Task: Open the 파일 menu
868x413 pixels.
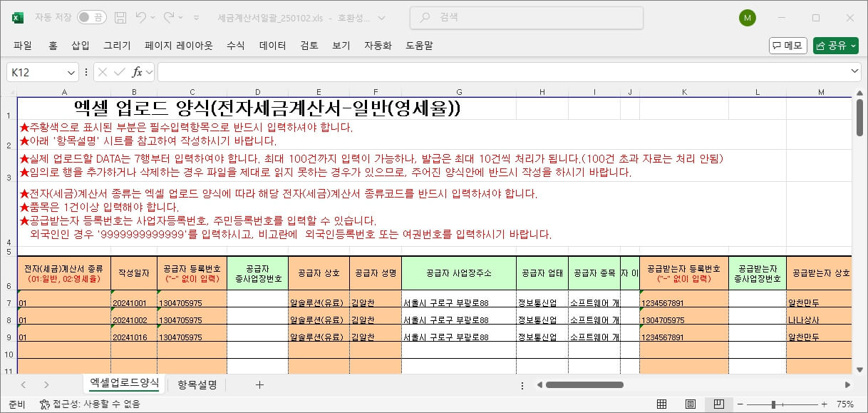Action: pos(23,45)
